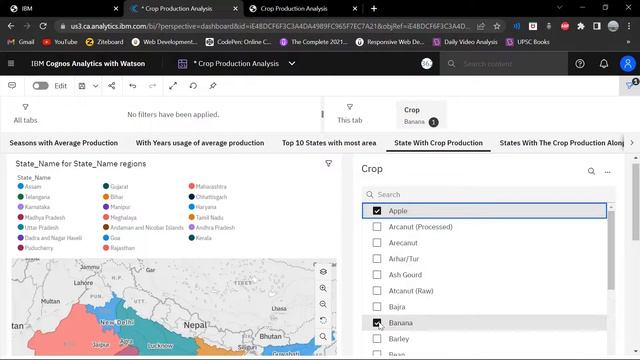This screenshot has height=360, width=640.
Task: Open the Crop Production Analysis title dropdown
Action: (x=292, y=64)
